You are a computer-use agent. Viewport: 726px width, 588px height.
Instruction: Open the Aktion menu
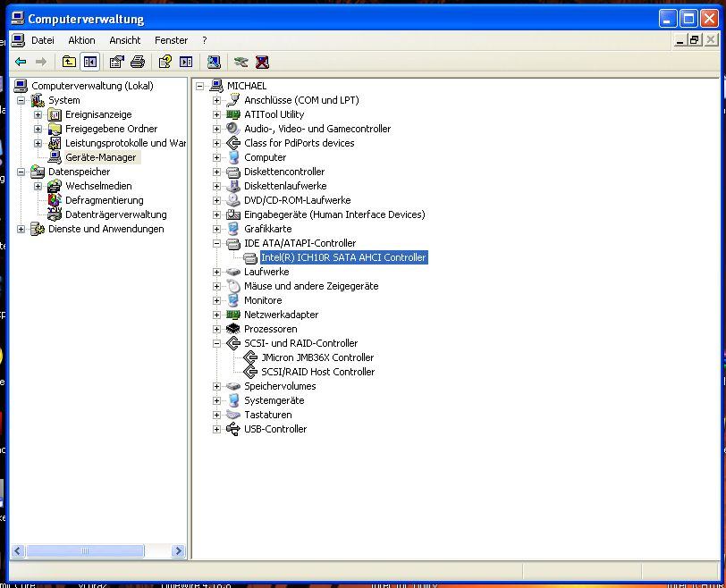pos(81,40)
